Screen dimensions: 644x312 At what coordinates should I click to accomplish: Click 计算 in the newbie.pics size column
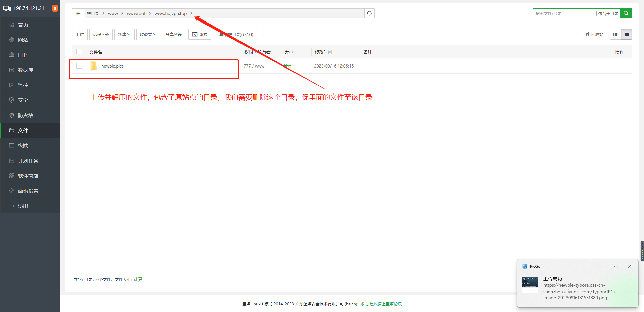tap(288, 66)
